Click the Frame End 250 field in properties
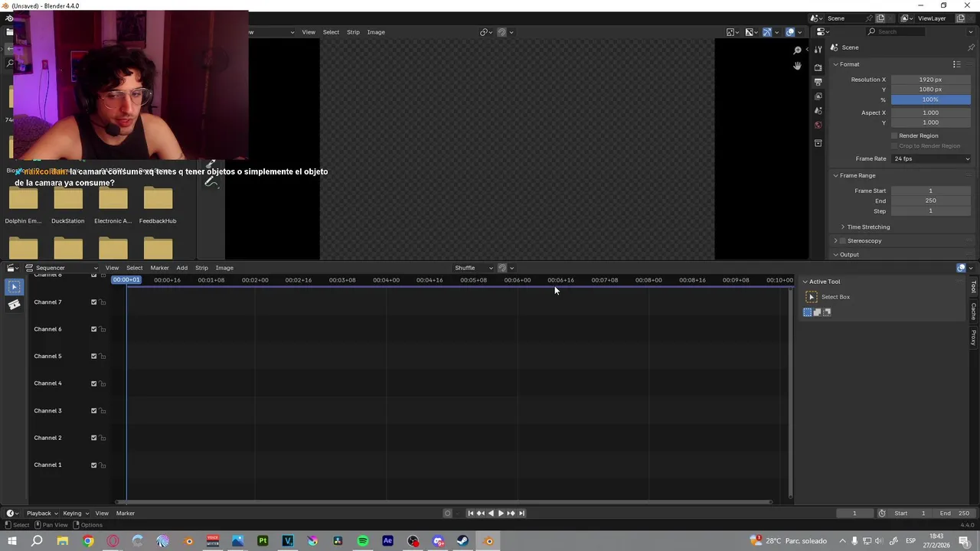This screenshot has width=980, height=551. pos(931,201)
